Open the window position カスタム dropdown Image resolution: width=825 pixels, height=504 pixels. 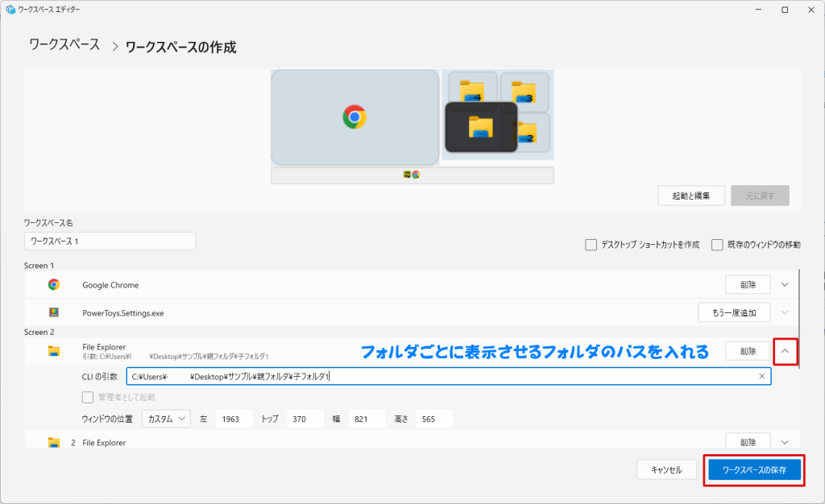coord(166,419)
